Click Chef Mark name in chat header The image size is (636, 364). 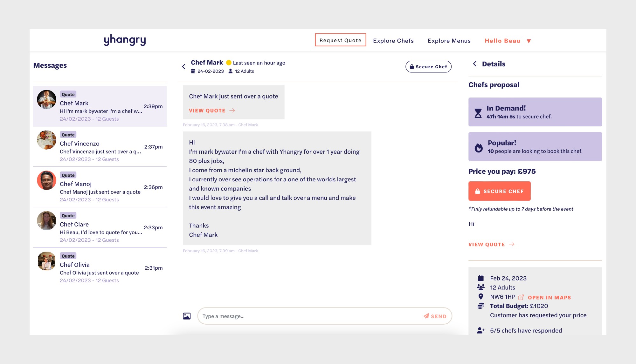tap(207, 63)
